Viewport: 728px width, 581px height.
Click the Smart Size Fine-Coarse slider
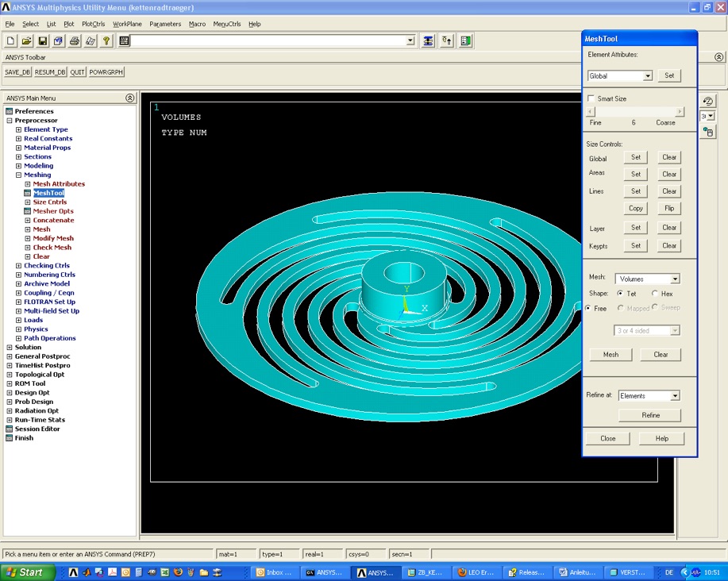point(635,112)
